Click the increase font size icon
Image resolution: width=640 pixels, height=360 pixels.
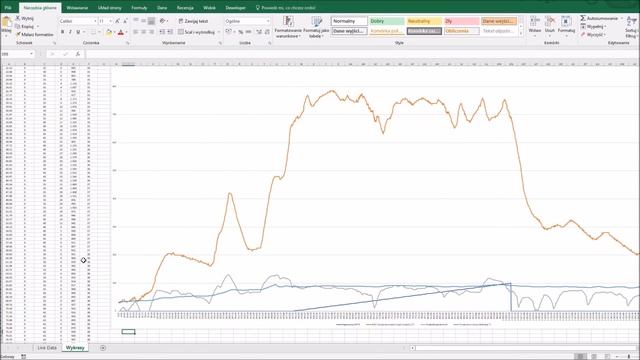pyautogui.click(x=118, y=21)
